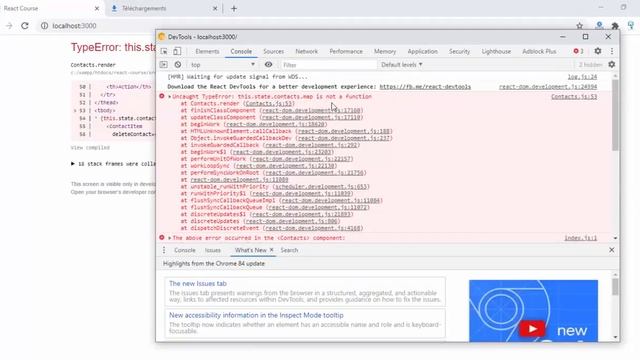Select the Console tab in the drawer
Image resolution: width=640 pixels, height=360 pixels.
point(184,250)
